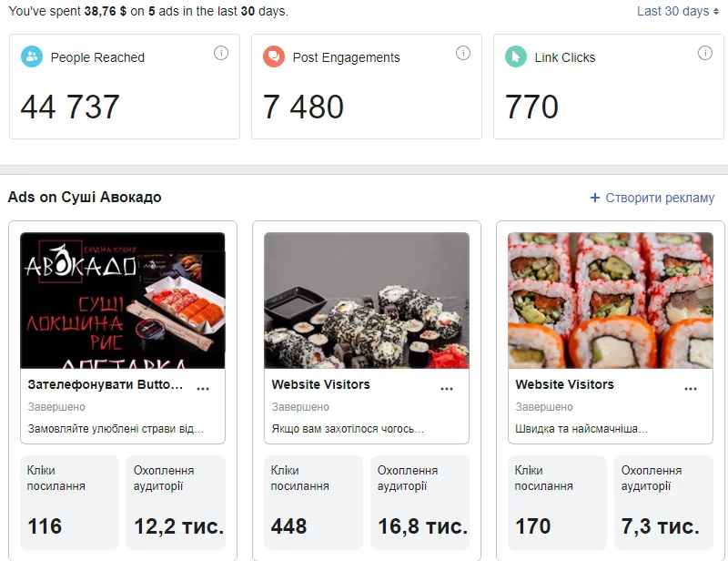Open the red tobiko rolls ad image
The image size is (728, 561).
click(611, 301)
